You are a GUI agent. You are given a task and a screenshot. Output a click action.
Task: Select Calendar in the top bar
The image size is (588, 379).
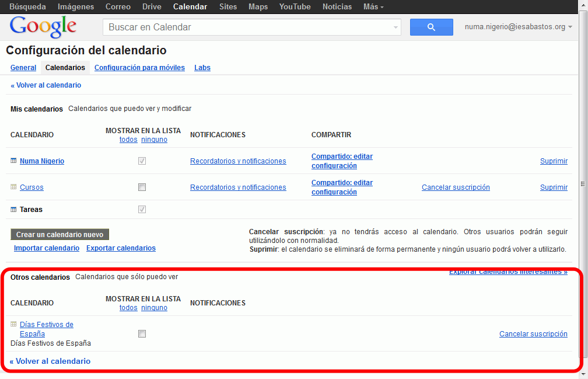pyautogui.click(x=190, y=7)
